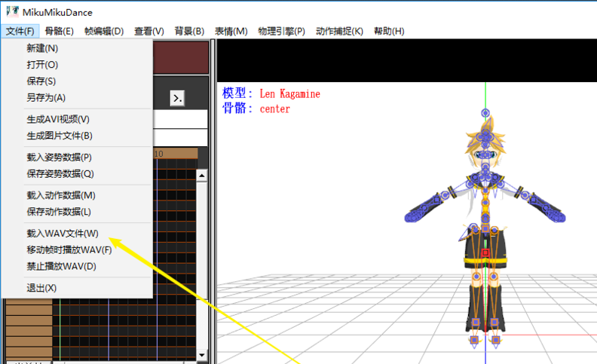Choose 载入WAV文件(W) from the file menu
The height and width of the screenshot is (364, 597).
point(63,234)
